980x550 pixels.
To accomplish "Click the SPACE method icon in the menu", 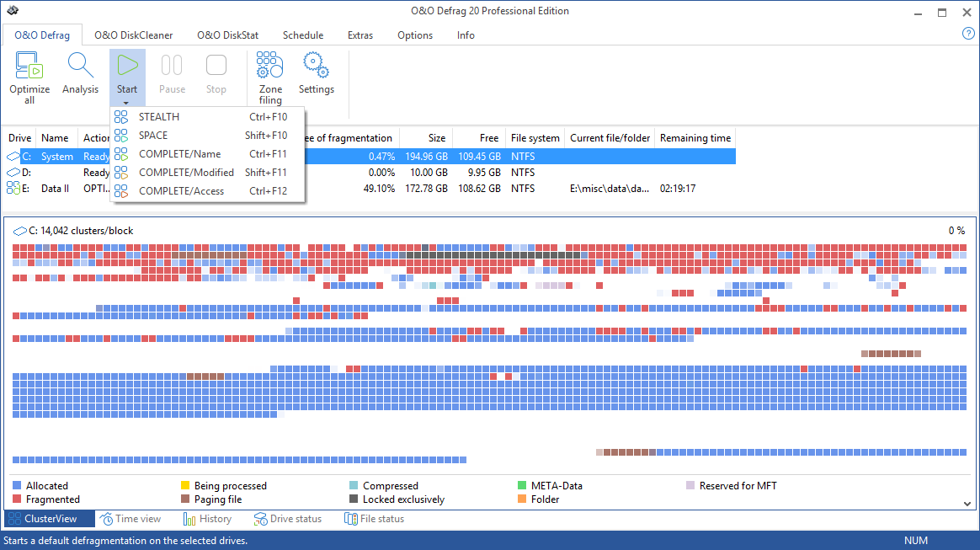I will coord(121,135).
